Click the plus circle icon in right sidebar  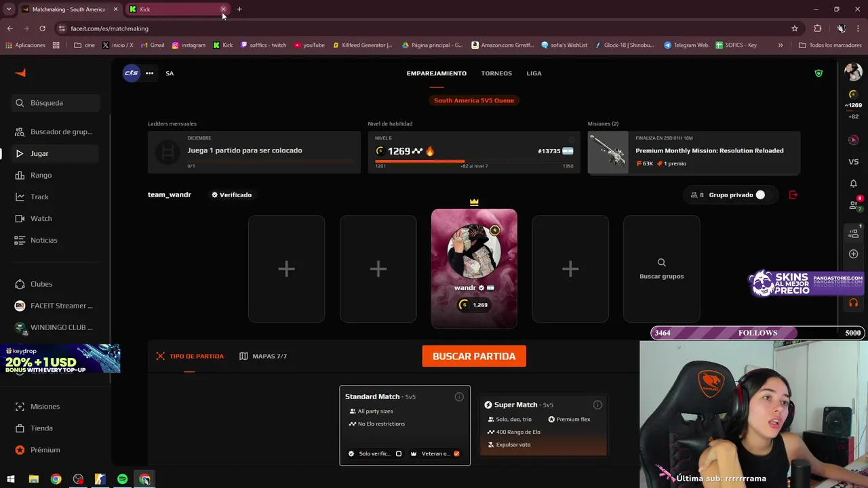pyautogui.click(x=853, y=254)
